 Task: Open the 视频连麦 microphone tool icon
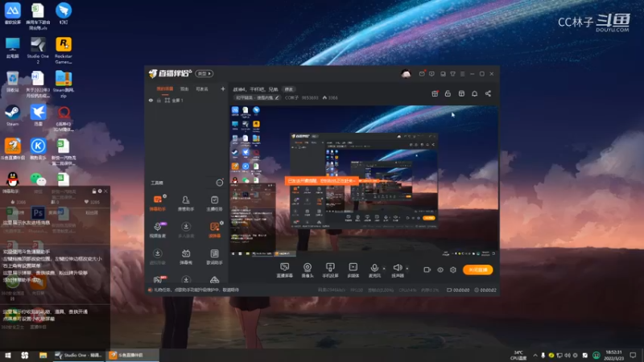157,229
